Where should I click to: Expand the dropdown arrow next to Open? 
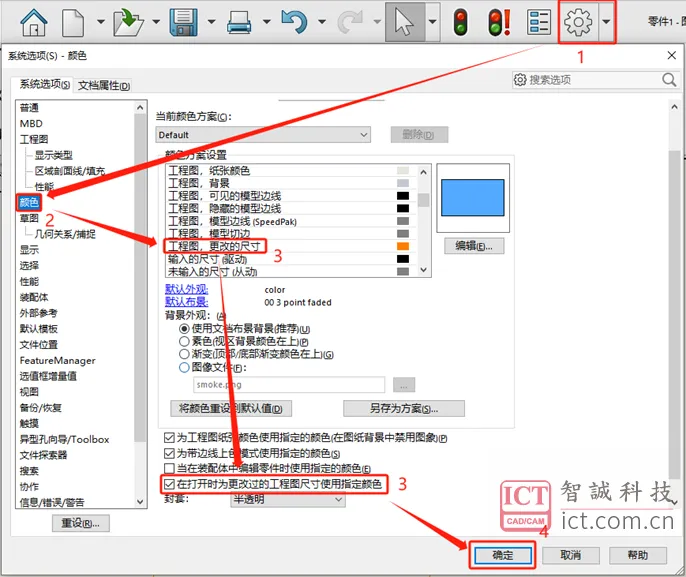pos(156,21)
